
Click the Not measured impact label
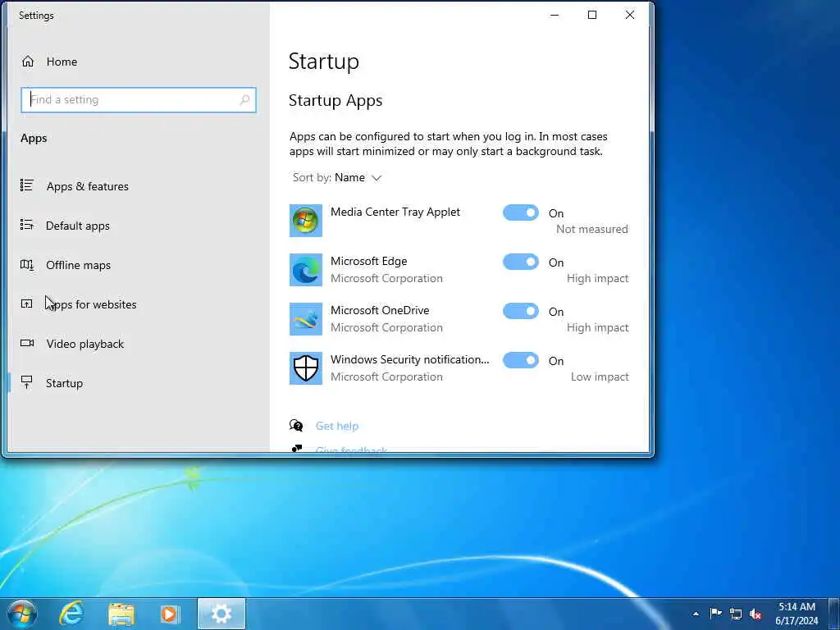coord(592,229)
